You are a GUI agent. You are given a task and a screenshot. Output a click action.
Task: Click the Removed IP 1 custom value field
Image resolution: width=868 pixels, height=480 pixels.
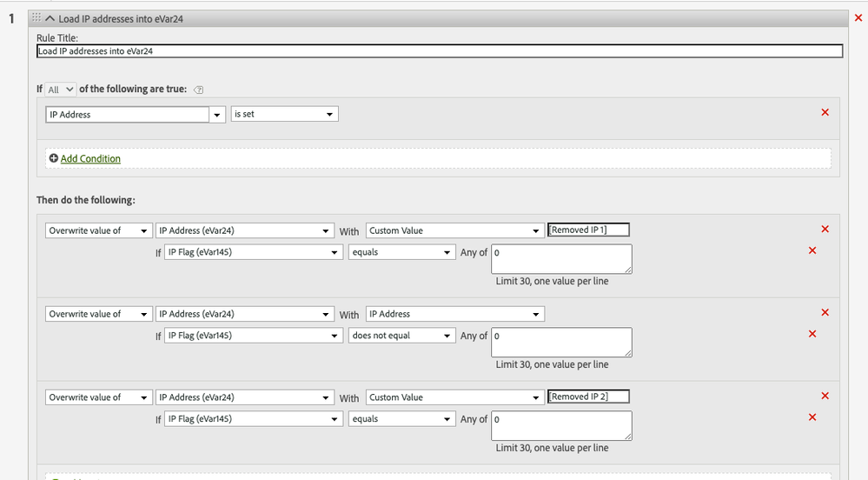point(588,230)
